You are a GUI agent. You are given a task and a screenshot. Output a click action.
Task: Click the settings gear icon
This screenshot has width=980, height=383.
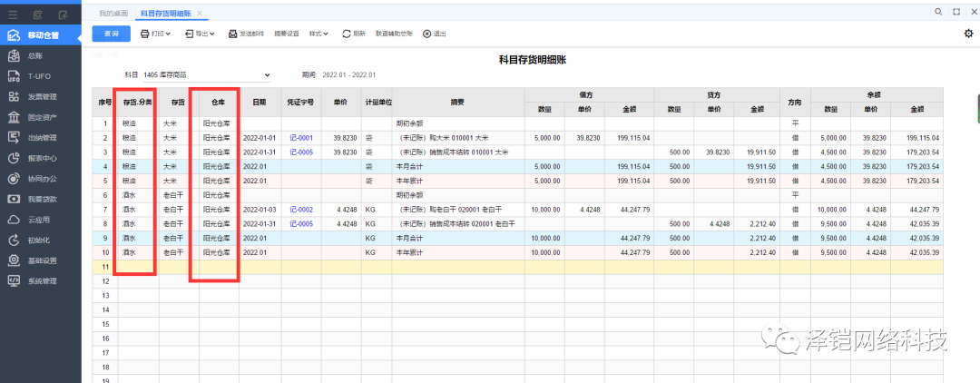tap(968, 34)
